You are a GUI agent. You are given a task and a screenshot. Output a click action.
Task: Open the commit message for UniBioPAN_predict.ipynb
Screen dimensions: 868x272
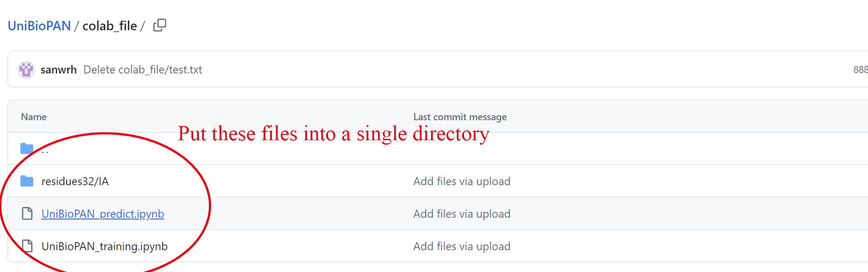tap(461, 214)
